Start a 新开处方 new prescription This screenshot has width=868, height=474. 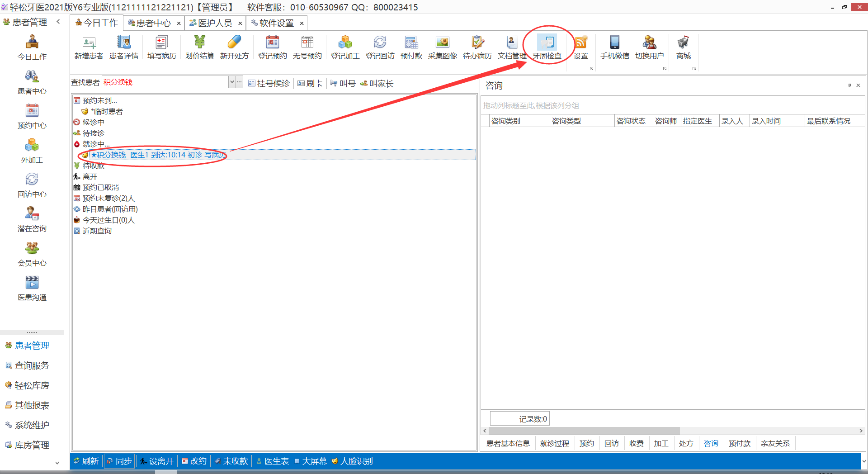click(234, 47)
